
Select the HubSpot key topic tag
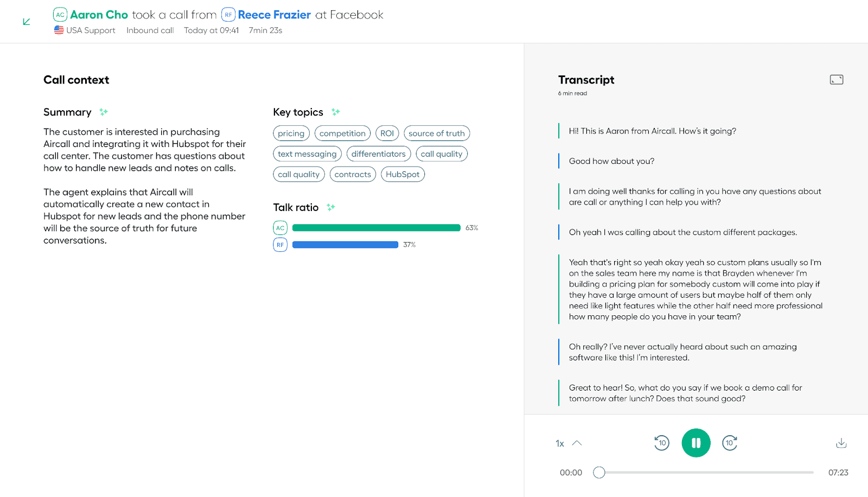[403, 174]
